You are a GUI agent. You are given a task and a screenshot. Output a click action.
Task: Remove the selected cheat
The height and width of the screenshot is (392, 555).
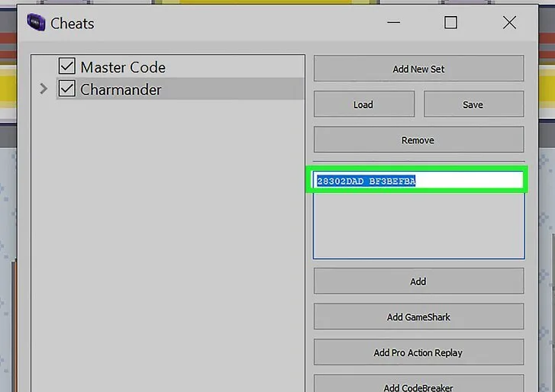(418, 140)
